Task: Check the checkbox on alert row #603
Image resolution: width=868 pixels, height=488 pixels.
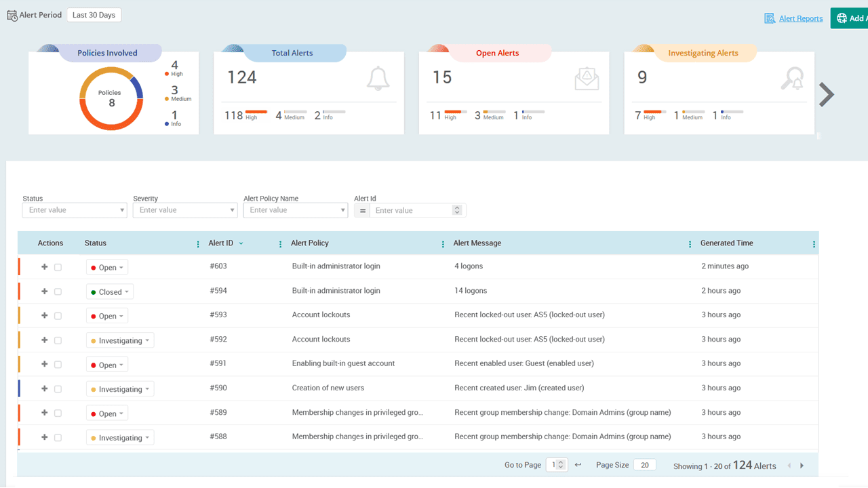Action: 56,266
